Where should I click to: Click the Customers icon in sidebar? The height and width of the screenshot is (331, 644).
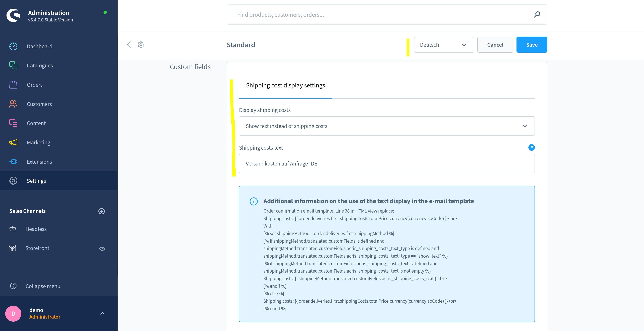[13, 104]
